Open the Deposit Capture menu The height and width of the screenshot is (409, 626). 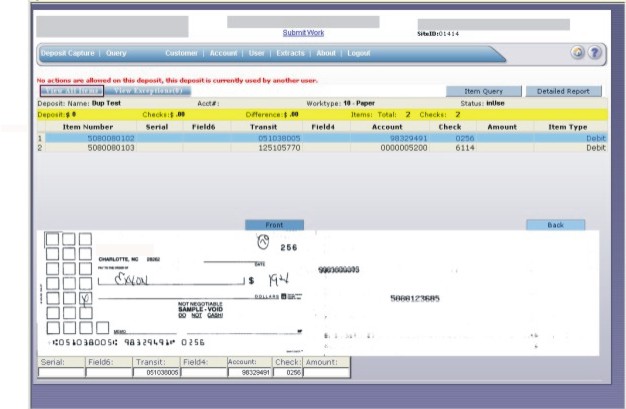pos(68,53)
